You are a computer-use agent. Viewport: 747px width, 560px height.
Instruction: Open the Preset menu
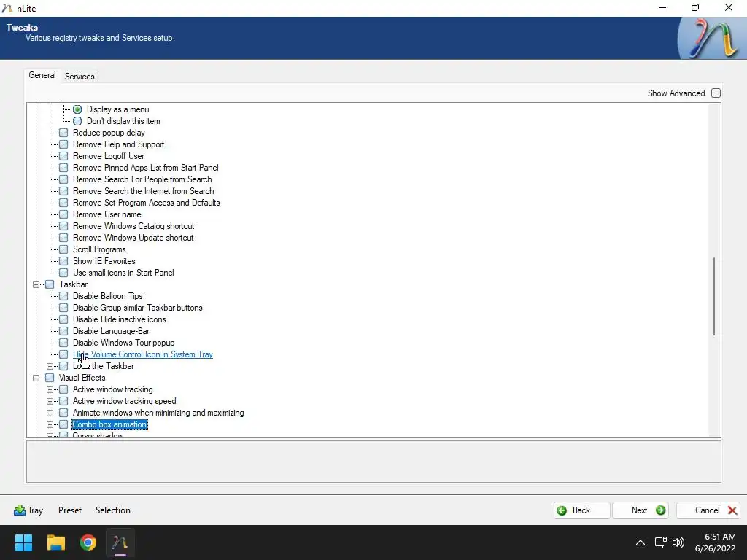(x=70, y=510)
